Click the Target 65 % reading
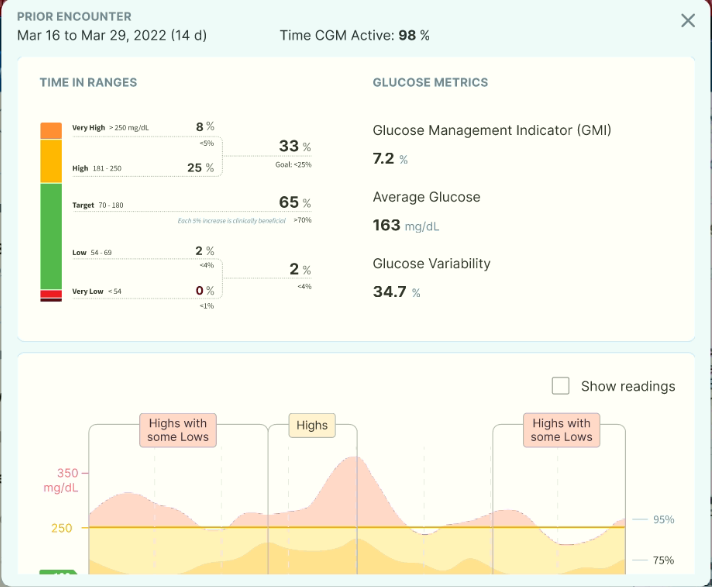The height and width of the screenshot is (587, 712). pyautogui.click(x=295, y=202)
